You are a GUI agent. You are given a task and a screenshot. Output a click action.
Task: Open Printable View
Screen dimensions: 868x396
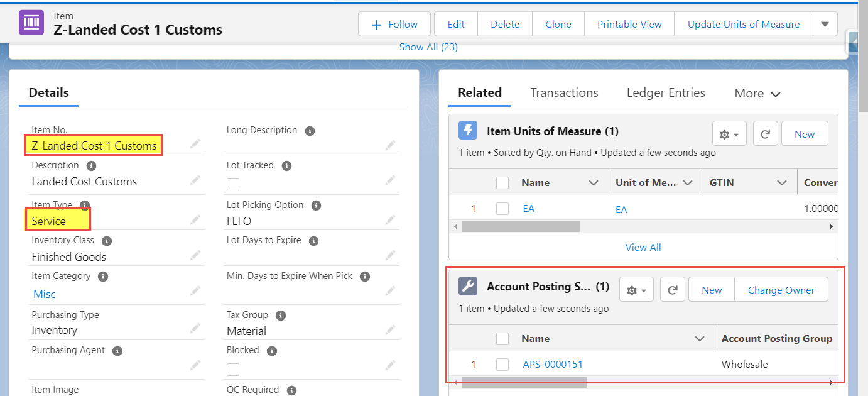(x=629, y=24)
